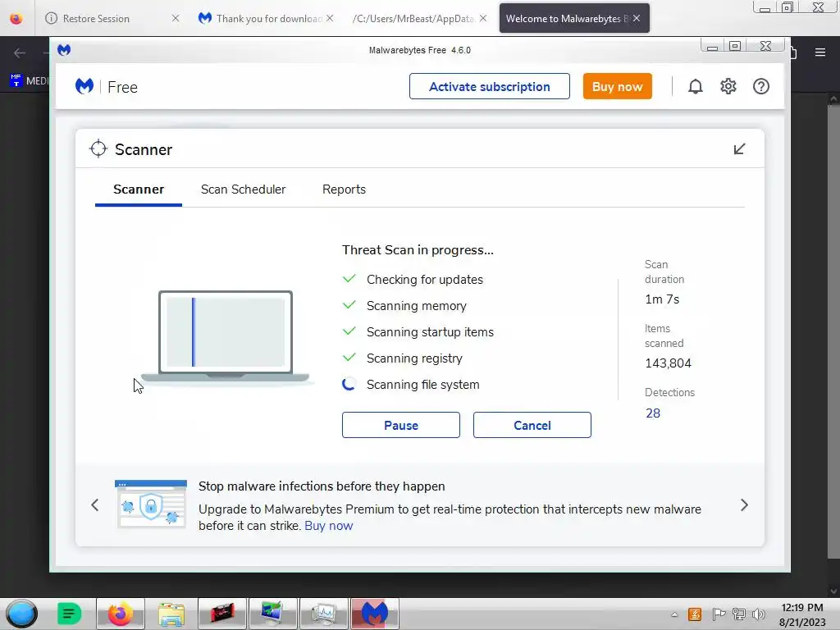Image resolution: width=840 pixels, height=630 pixels.
Task: Open Action Center flag icon
Action: (719, 614)
